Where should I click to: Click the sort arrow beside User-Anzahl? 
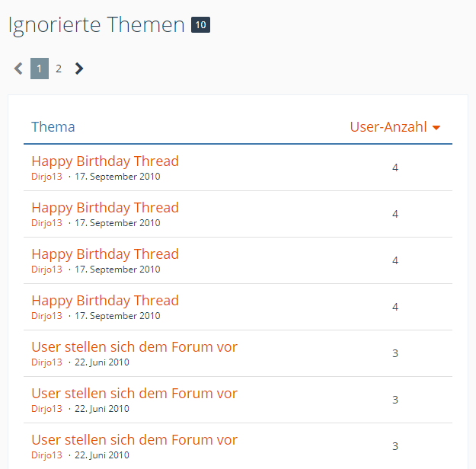[436, 128]
